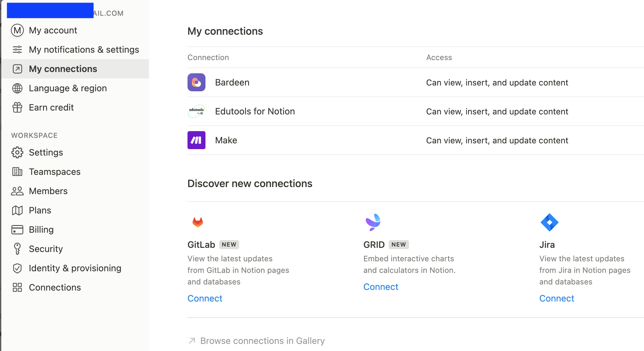Viewport: 644px width, 351px height.
Task: Open Security settings
Action: click(75, 249)
